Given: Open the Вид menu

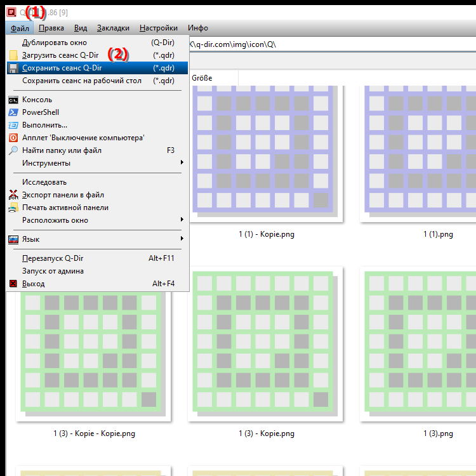Looking at the screenshot, I should [x=81, y=28].
